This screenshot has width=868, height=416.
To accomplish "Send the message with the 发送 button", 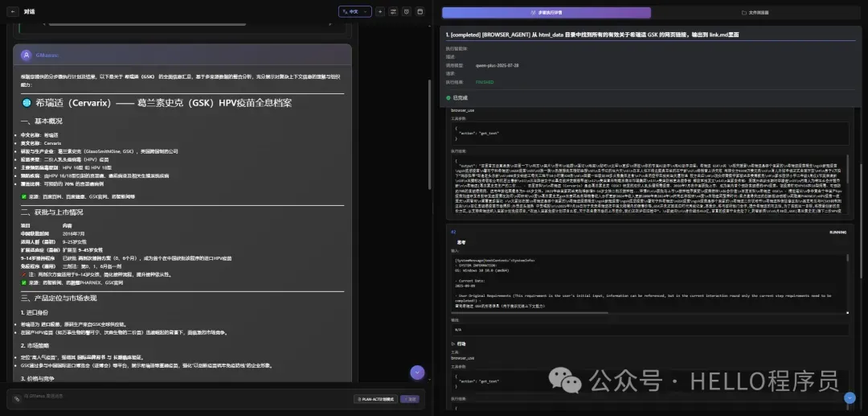I will click(410, 399).
